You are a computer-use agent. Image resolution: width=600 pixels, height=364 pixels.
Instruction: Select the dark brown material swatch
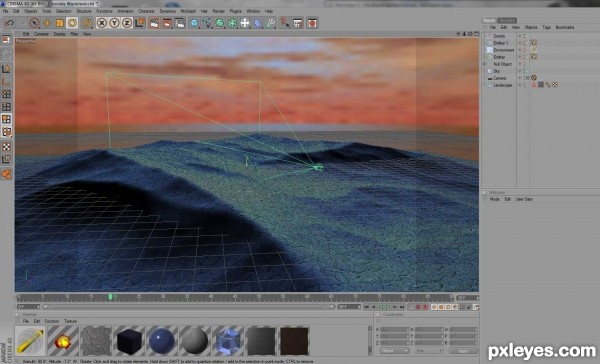click(x=294, y=340)
